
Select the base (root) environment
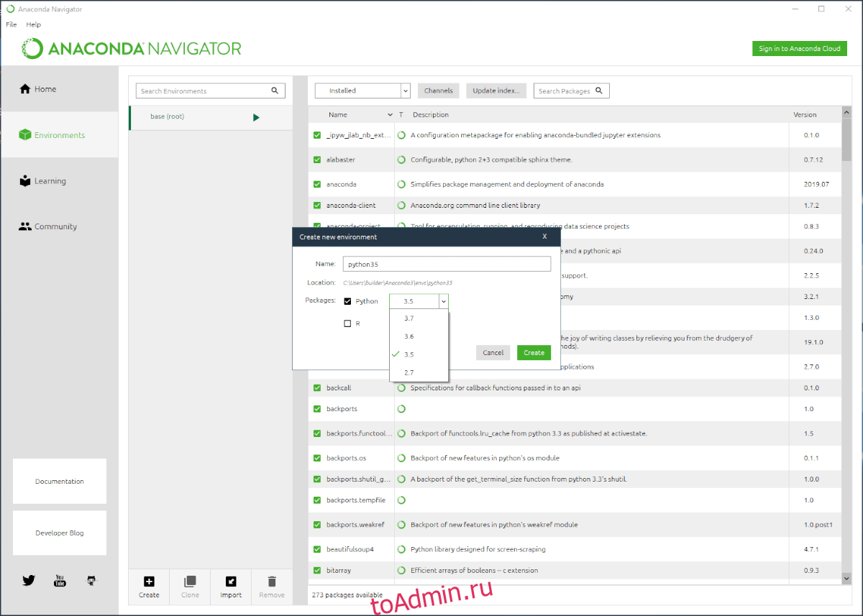pyautogui.click(x=211, y=117)
